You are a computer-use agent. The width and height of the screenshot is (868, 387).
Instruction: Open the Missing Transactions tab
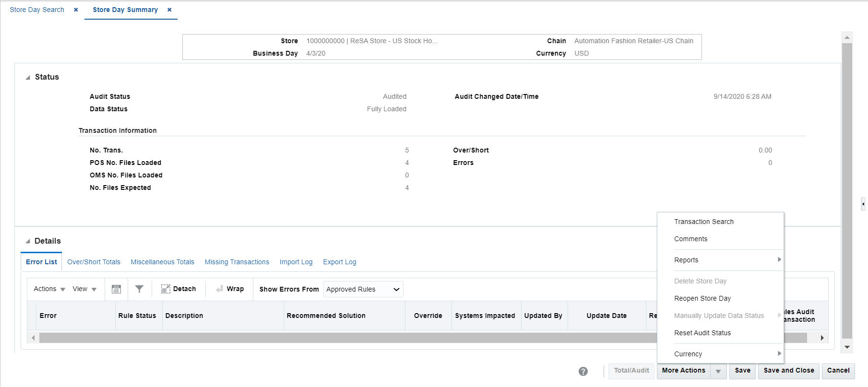[237, 262]
